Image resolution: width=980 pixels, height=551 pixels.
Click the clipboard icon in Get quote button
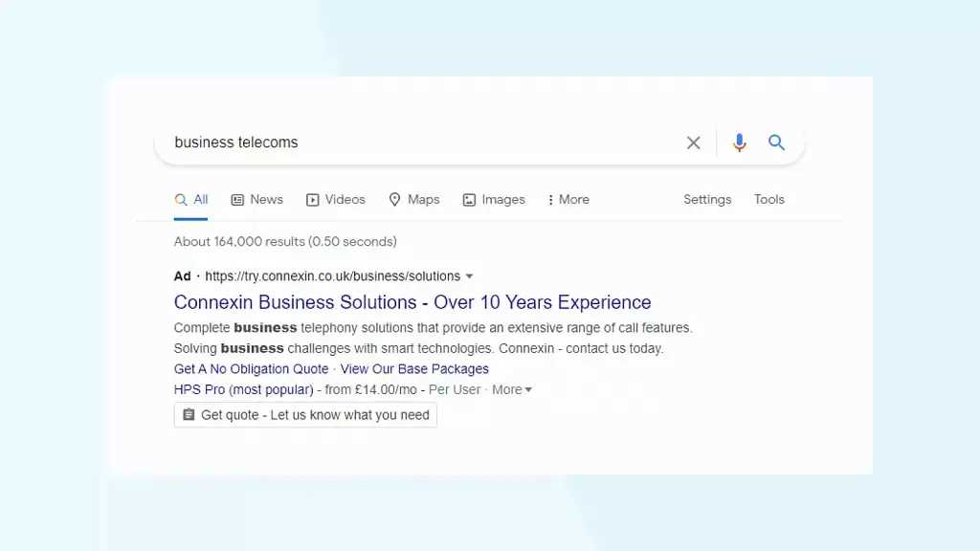pos(189,415)
